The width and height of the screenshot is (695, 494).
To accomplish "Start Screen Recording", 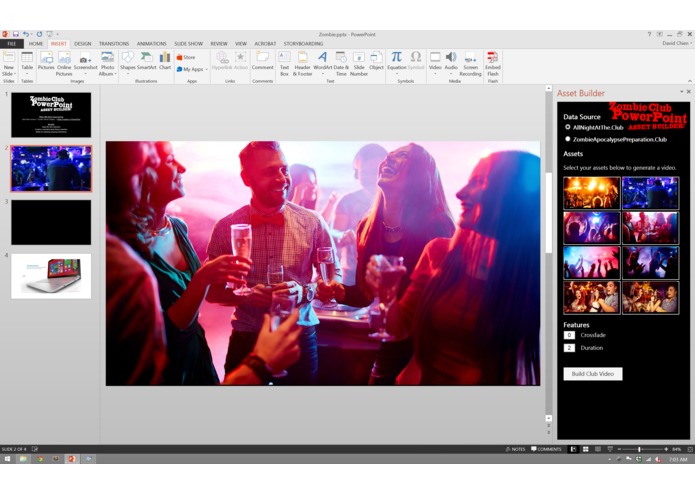I will click(x=470, y=63).
